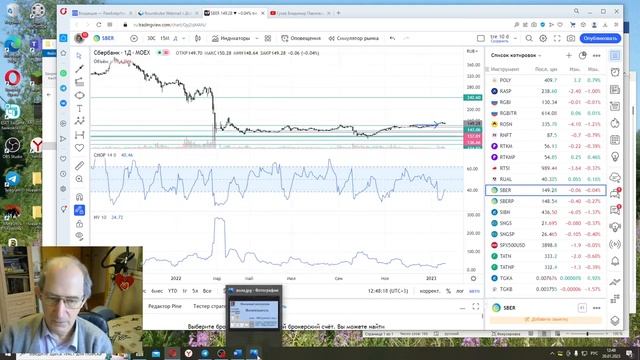Expand the timeframe interval dropdown arrow
This screenshot has height=360, width=640.
point(184,38)
